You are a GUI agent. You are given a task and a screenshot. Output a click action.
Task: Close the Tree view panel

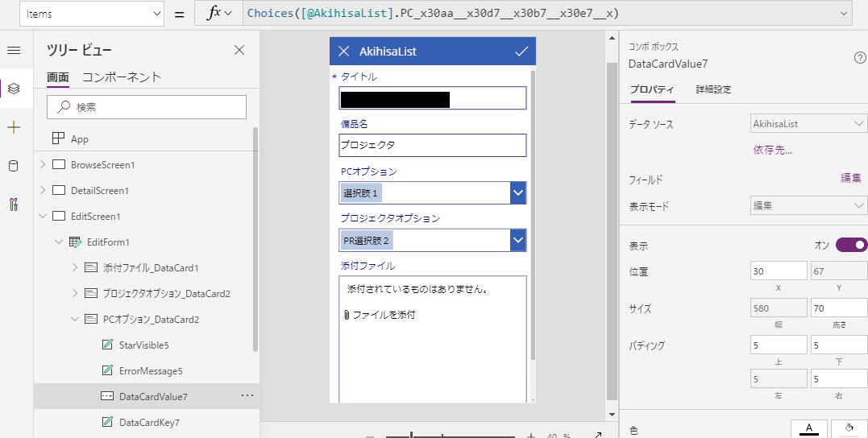click(239, 51)
